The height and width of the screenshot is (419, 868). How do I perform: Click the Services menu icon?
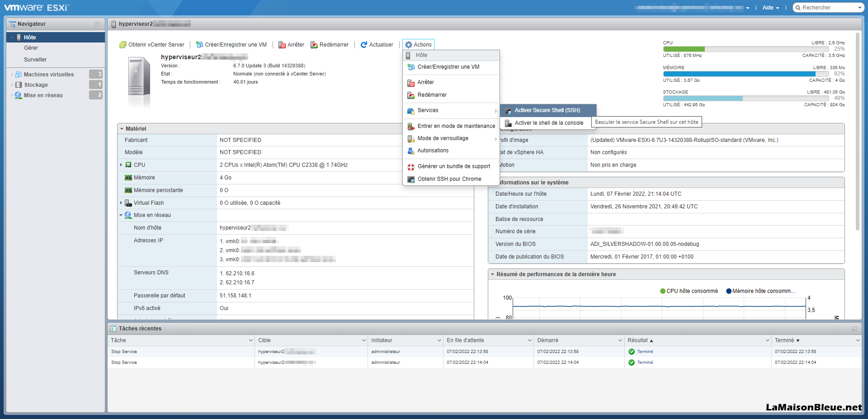click(411, 111)
